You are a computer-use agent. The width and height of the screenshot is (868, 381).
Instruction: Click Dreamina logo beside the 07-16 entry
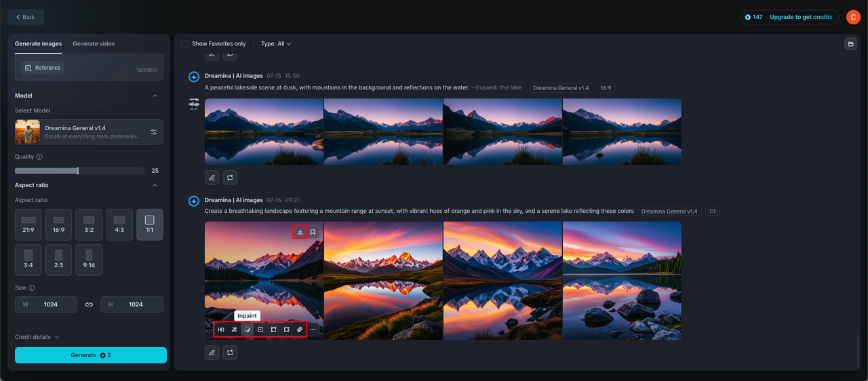[194, 201]
